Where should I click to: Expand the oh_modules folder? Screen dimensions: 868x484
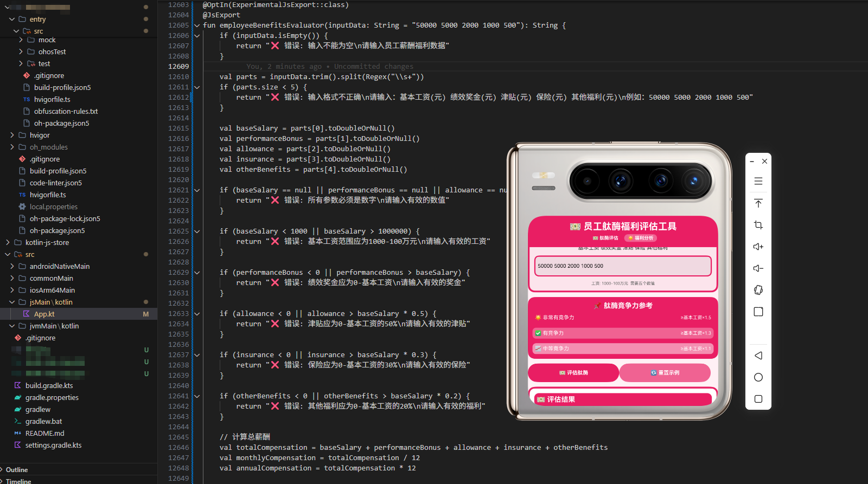pyautogui.click(x=12, y=147)
